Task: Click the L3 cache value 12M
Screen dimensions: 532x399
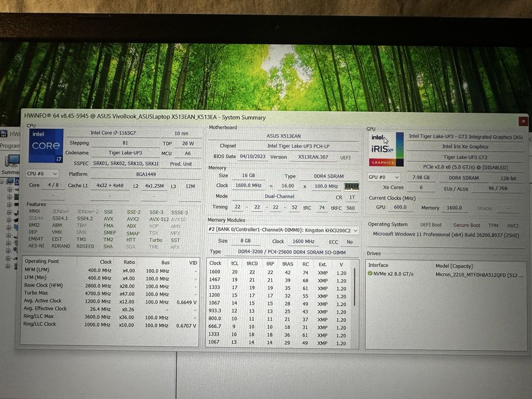Action: 190,186
